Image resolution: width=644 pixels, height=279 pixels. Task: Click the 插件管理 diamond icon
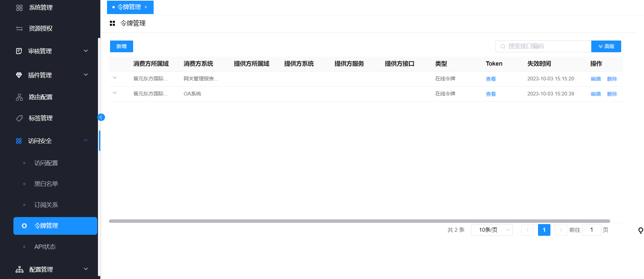(x=19, y=75)
